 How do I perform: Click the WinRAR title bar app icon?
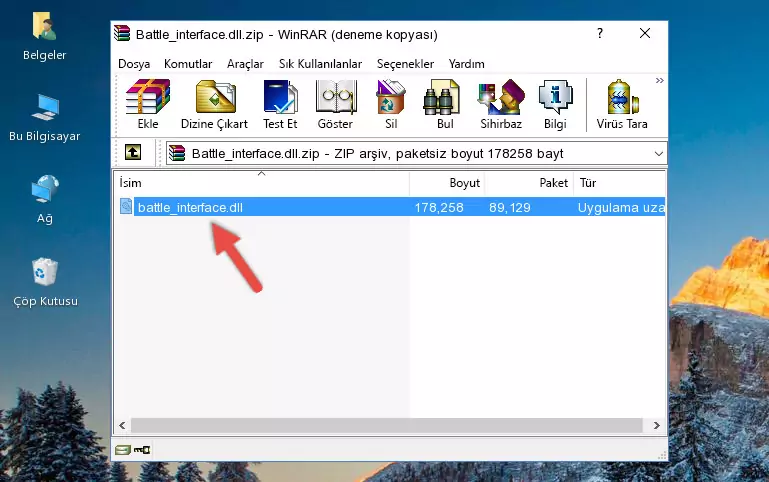122,34
